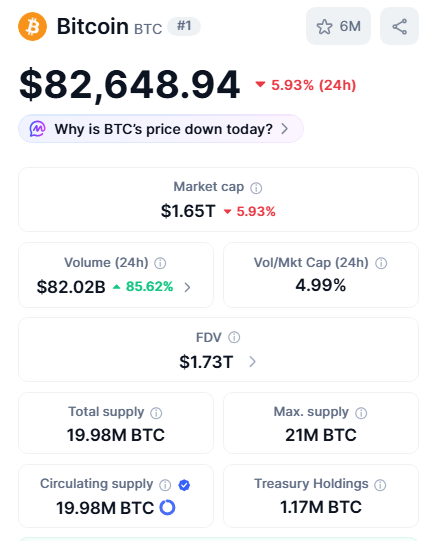Click the Treasury Holdings info icon
The height and width of the screenshot is (541, 428).
pos(380,485)
